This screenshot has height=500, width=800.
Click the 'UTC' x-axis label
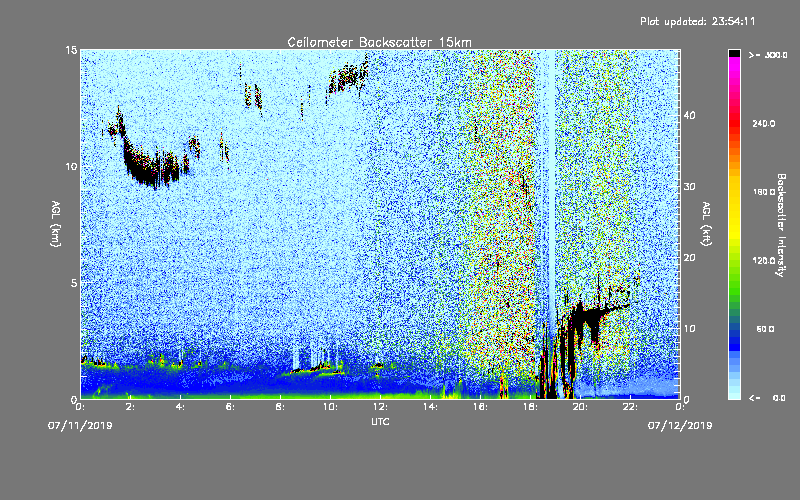(x=380, y=422)
